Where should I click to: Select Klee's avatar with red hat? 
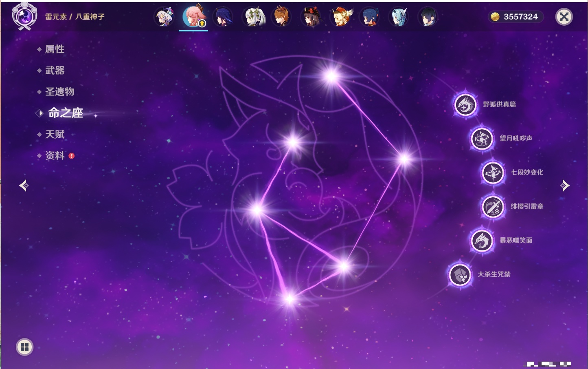(341, 17)
